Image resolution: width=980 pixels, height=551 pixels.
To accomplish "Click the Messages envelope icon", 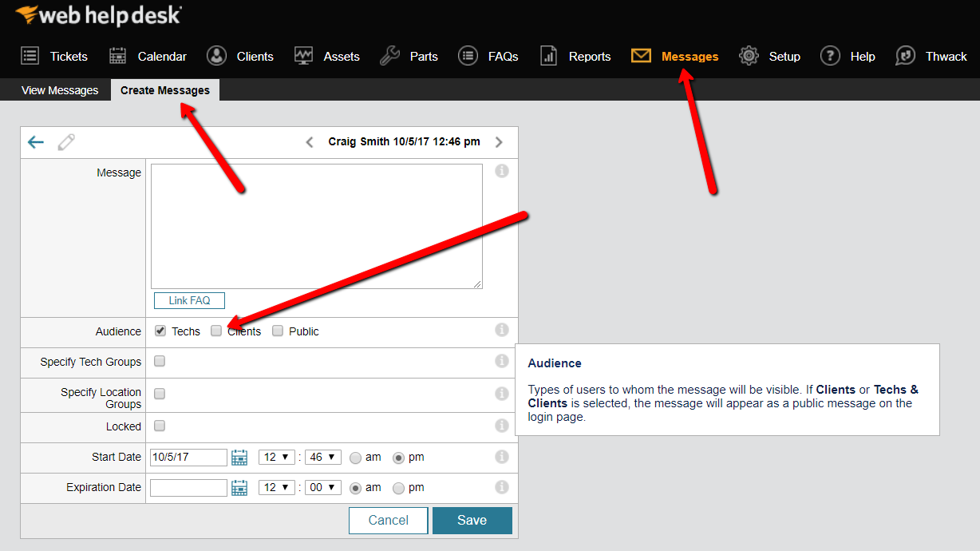I will coord(641,56).
